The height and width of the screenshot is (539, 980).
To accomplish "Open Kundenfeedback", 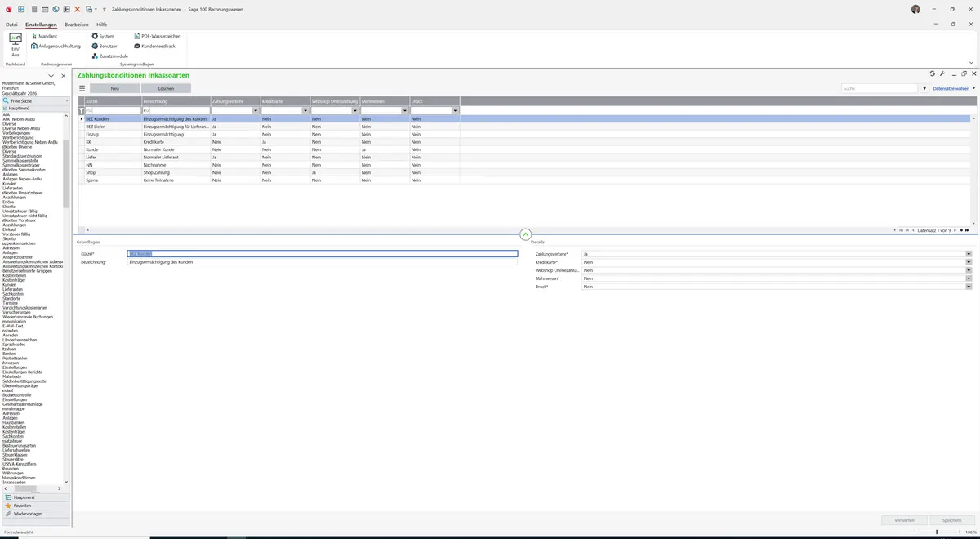I will point(154,46).
